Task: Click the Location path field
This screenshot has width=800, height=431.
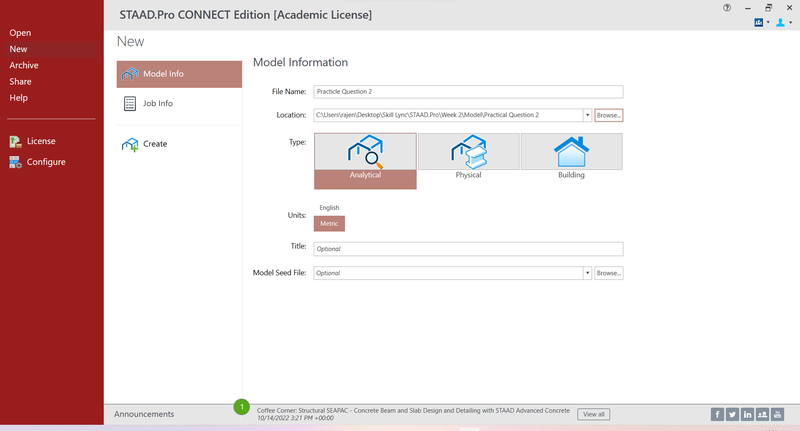Action: point(448,115)
